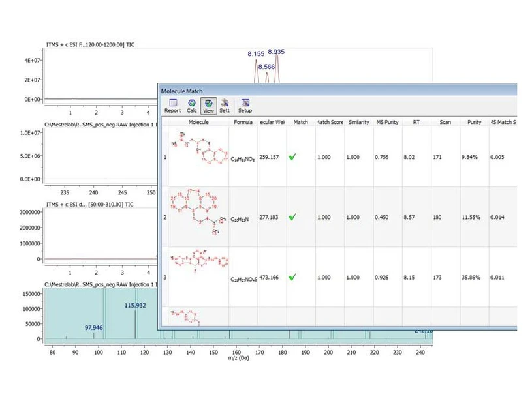This screenshot has width=532, height=401.
Task: Open the Setup toolbar icon
Action: pos(245,106)
